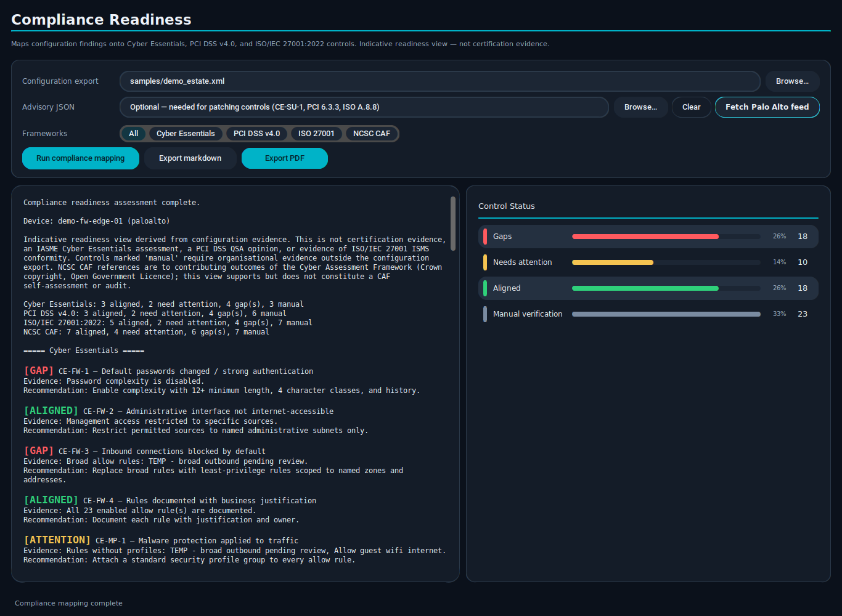
Task: Click the results pane scrollbar thumb
Action: [x=453, y=224]
